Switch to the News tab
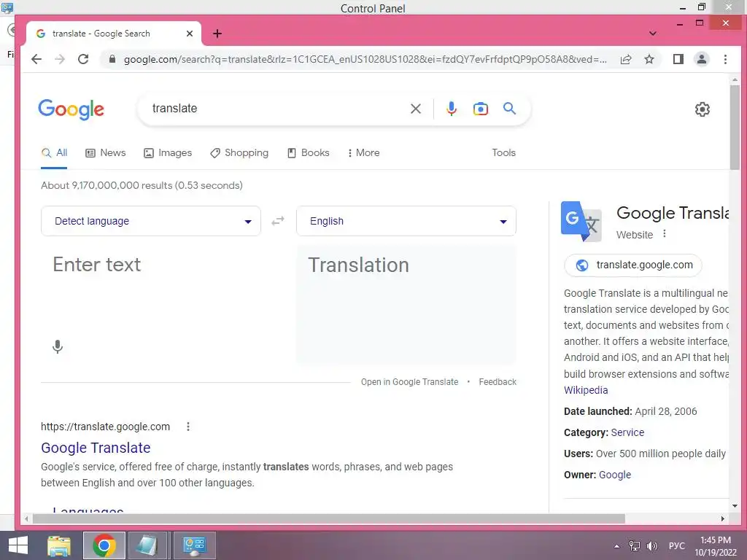 click(106, 153)
